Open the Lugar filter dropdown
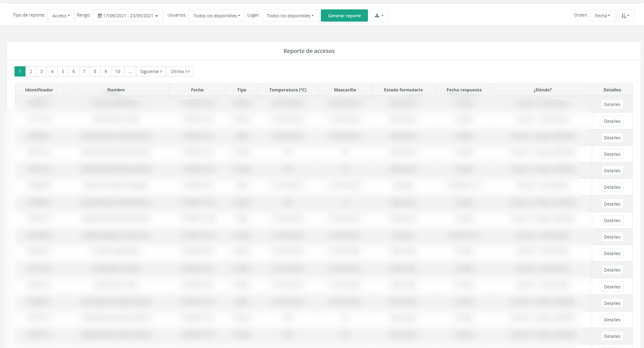The image size is (644, 348). click(290, 16)
